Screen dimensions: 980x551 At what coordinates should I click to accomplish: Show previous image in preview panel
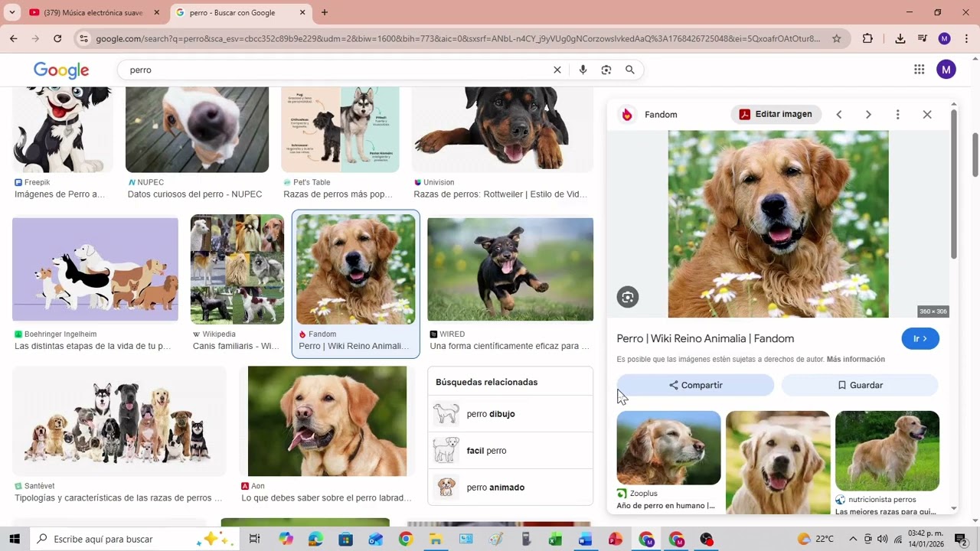coord(839,115)
